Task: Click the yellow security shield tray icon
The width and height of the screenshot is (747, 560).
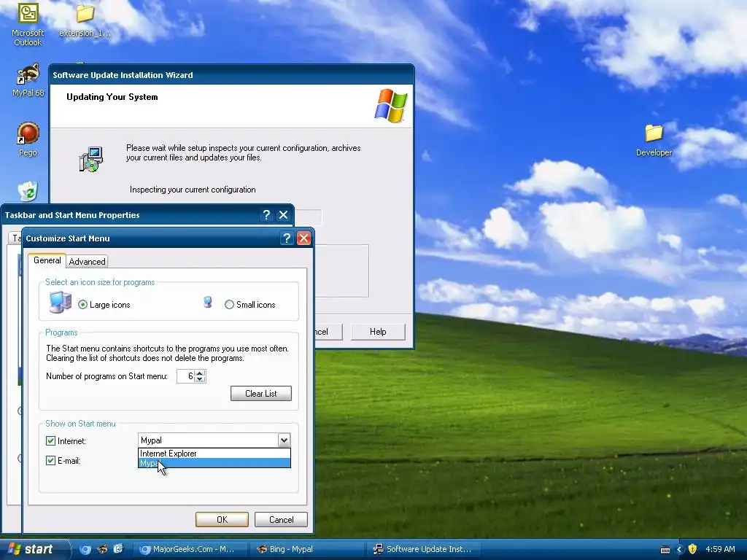Action: click(693, 549)
